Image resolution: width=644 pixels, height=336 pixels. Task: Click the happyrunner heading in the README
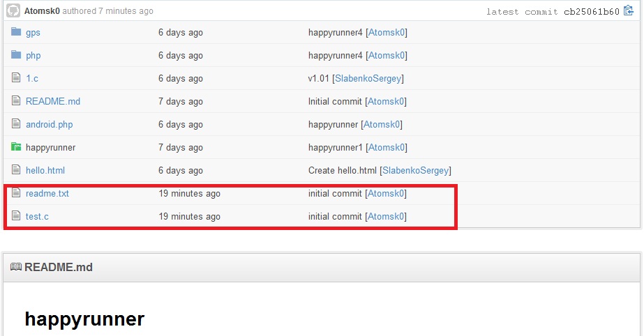pyautogui.click(x=84, y=319)
